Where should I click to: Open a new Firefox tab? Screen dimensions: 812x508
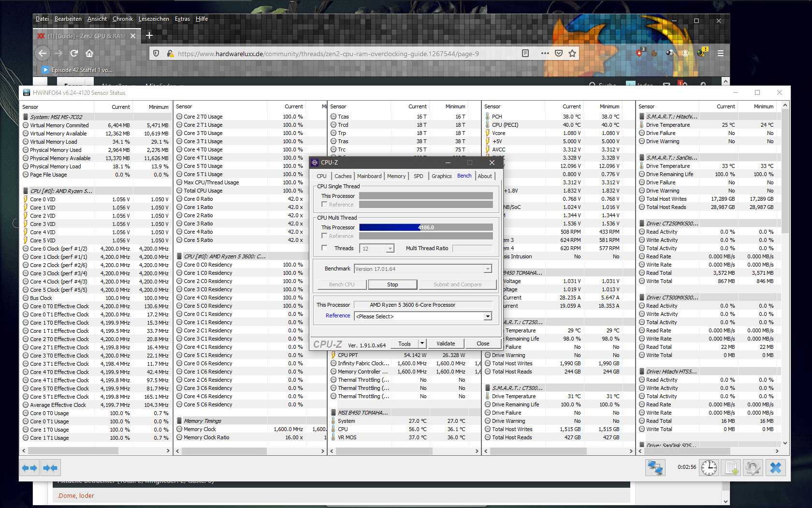coord(149,35)
